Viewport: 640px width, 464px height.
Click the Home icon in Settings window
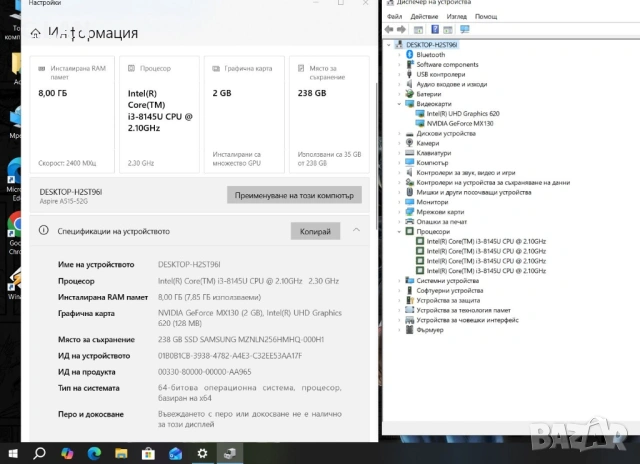point(36,33)
